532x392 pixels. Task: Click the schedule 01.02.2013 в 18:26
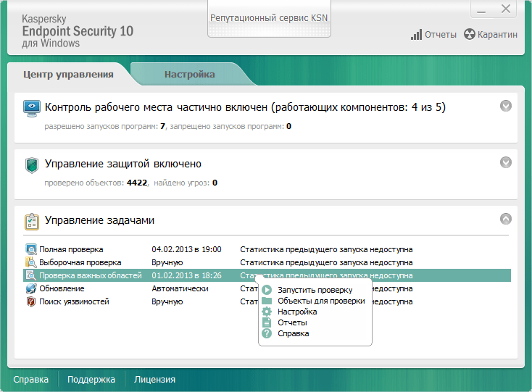[x=186, y=275]
